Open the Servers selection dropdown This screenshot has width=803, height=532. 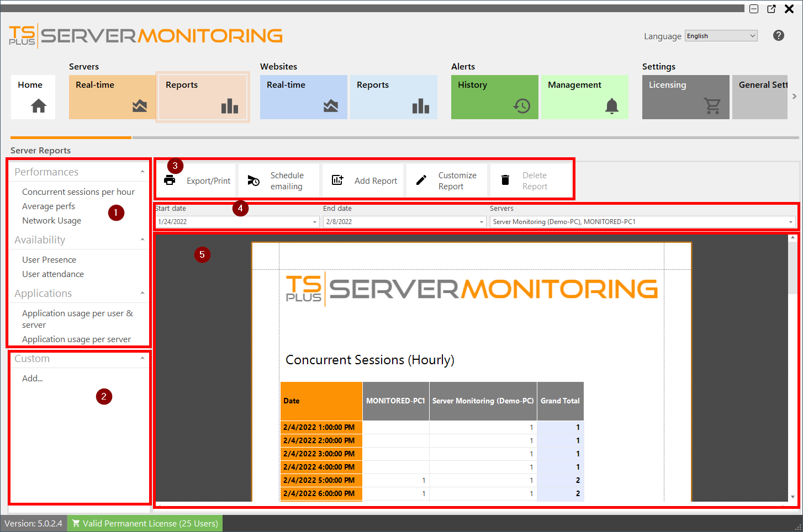(x=790, y=222)
